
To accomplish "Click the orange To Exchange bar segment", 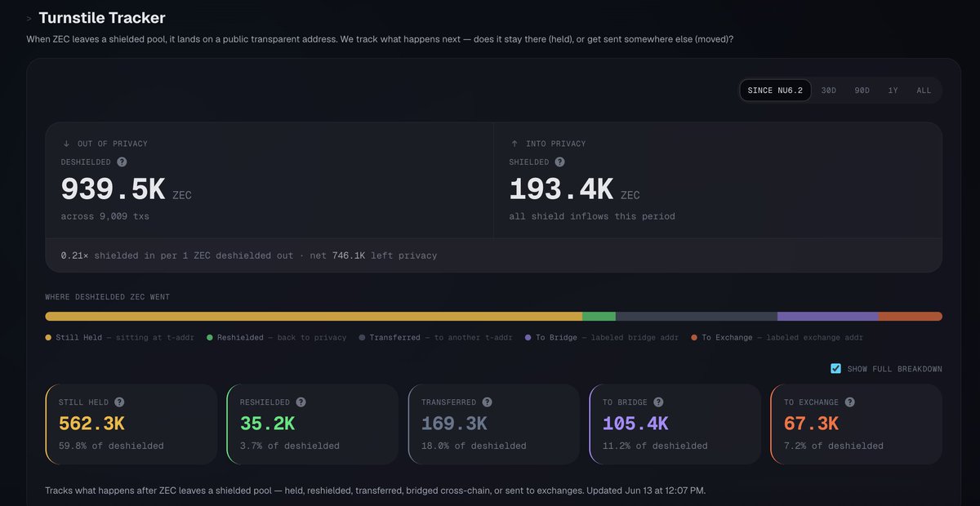I will point(910,316).
